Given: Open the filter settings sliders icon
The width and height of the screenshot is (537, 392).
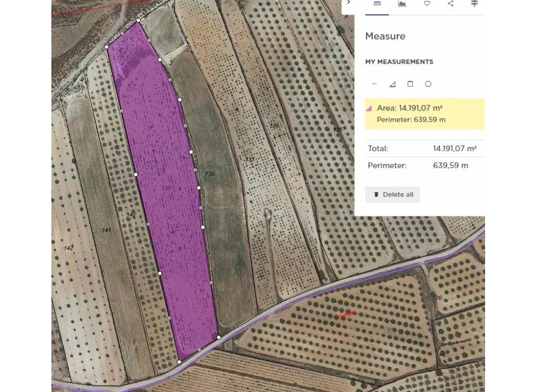Looking at the screenshot, I should click(474, 4).
